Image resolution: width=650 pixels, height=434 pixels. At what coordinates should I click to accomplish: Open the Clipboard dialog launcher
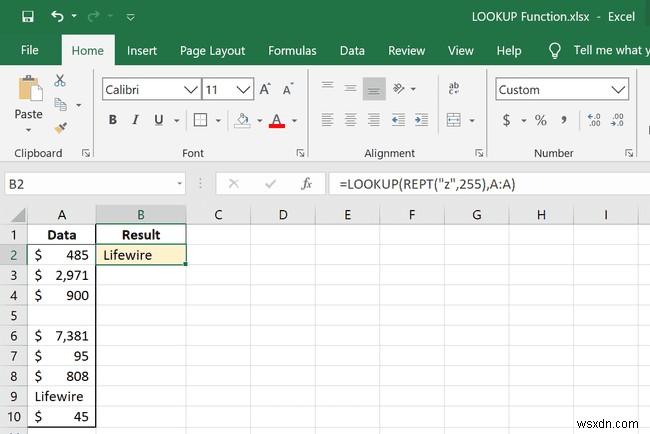point(86,153)
